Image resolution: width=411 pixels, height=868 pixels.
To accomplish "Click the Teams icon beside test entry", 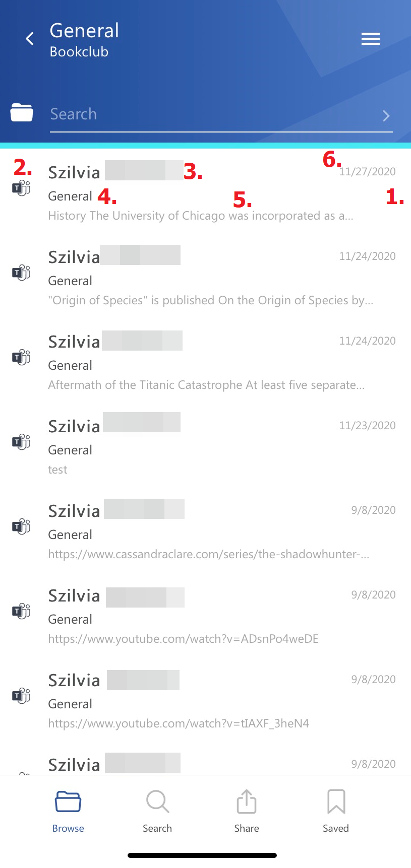I will point(21,442).
